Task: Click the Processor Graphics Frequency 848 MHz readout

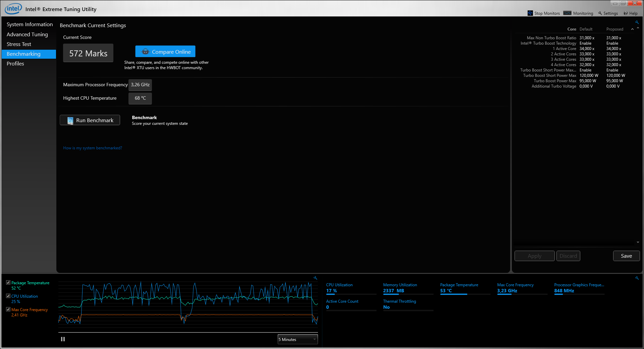Action: [579, 288]
